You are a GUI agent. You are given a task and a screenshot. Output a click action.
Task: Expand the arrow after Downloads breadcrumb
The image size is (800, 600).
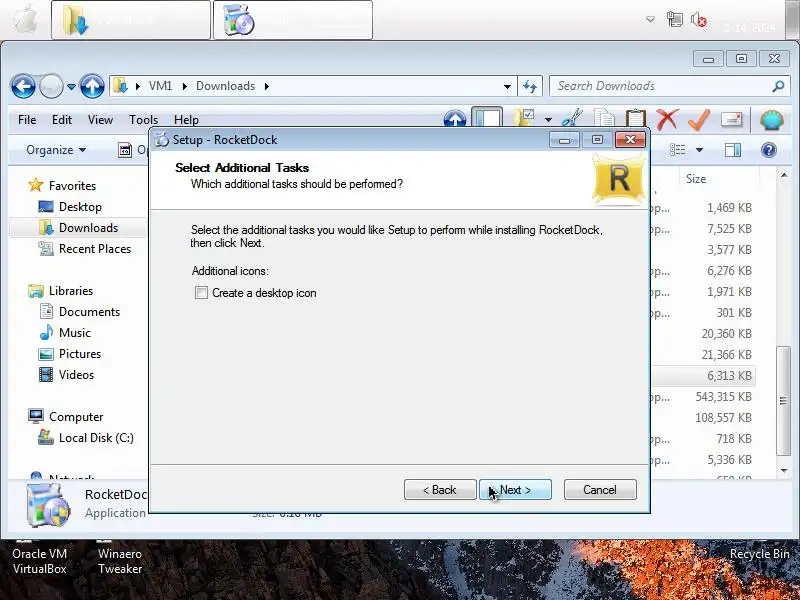pos(267,86)
